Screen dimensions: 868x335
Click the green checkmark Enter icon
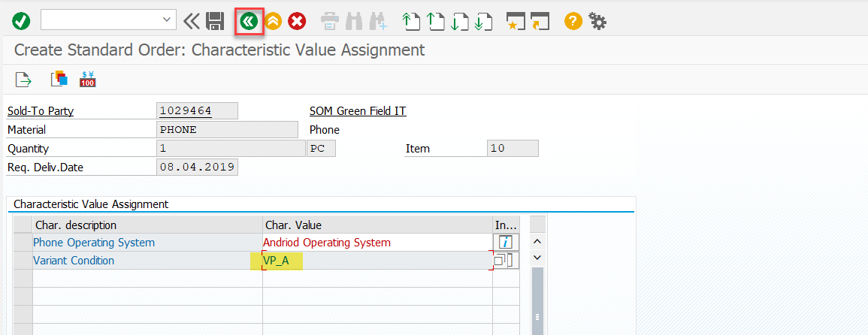(21, 22)
